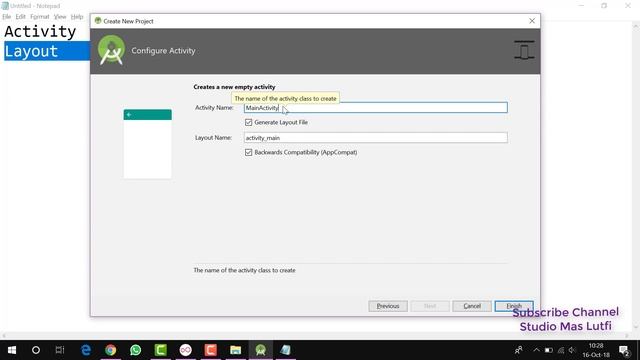The width and height of the screenshot is (640, 360).
Task: Open the green Camtasia icon on taskbar
Action: [160, 350]
